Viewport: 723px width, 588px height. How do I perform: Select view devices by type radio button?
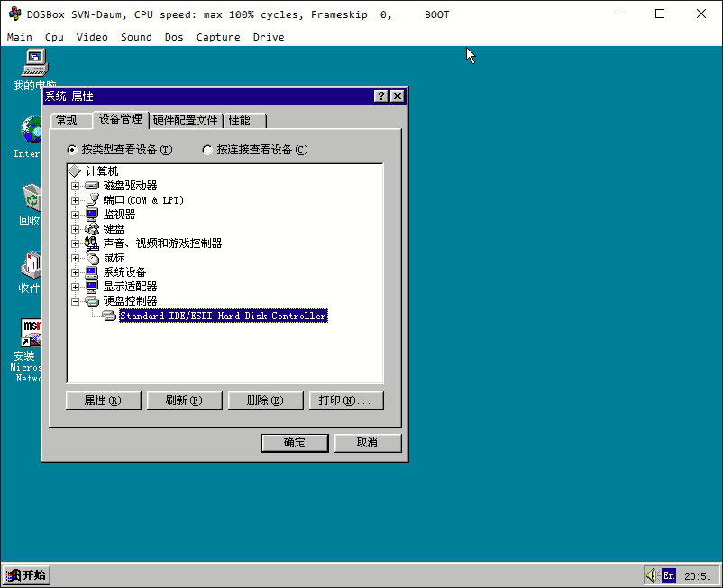coord(72,150)
